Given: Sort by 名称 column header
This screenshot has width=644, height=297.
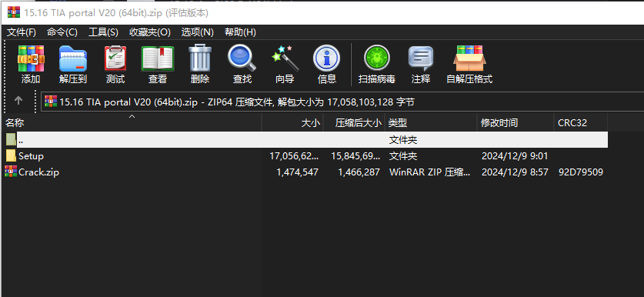Looking at the screenshot, I should (x=132, y=122).
